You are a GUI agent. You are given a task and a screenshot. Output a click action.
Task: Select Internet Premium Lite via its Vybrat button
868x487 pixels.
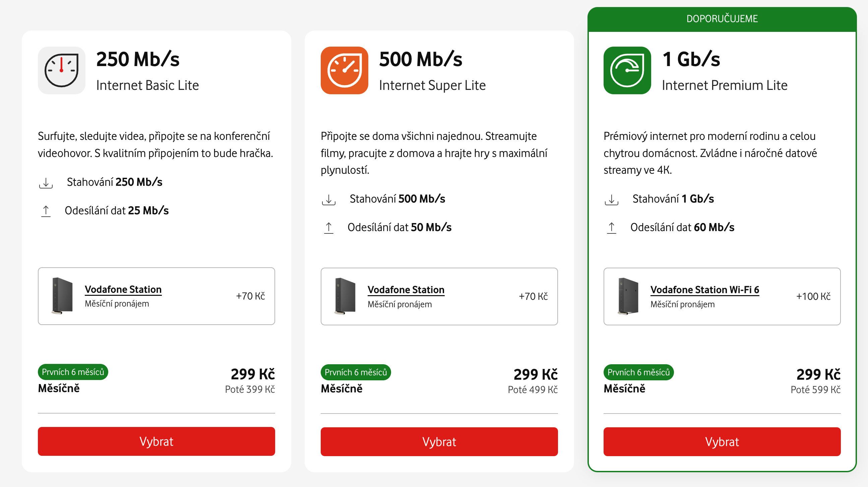click(x=722, y=441)
